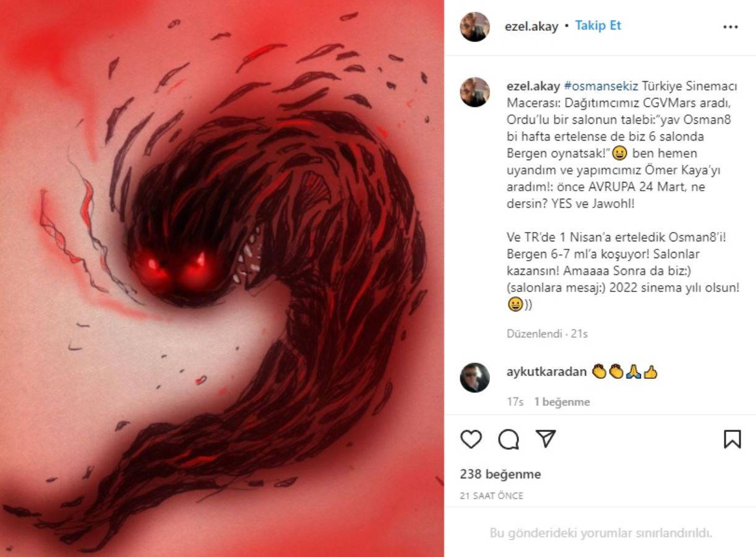
Task: View the 238 beğenme likes list
Action: pos(500,474)
